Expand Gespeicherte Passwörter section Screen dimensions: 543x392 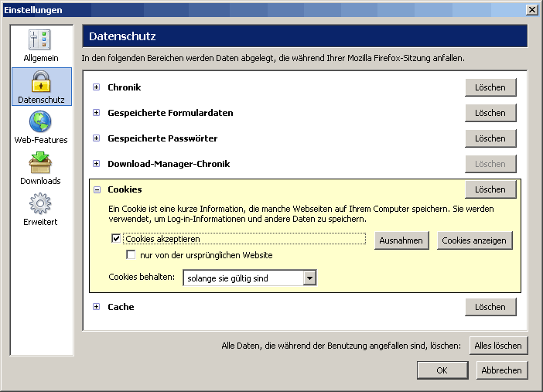[97, 138]
